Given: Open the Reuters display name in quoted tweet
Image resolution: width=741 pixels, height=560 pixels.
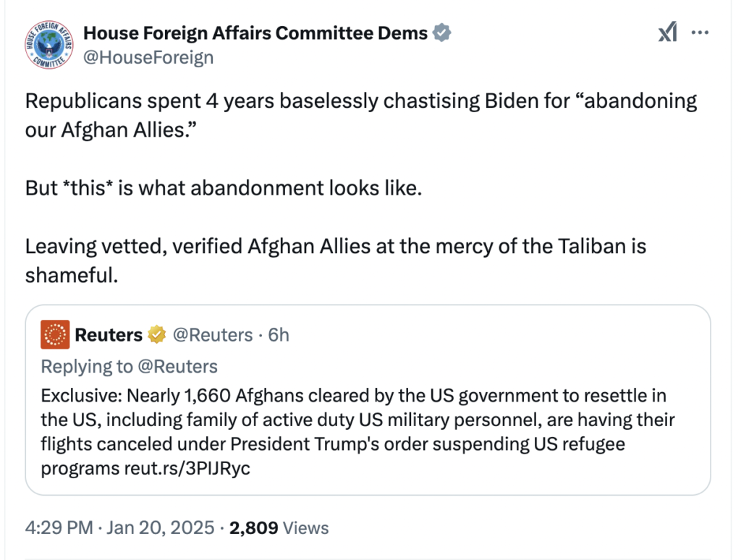Looking at the screenshot, I should [x=109, y=334].
